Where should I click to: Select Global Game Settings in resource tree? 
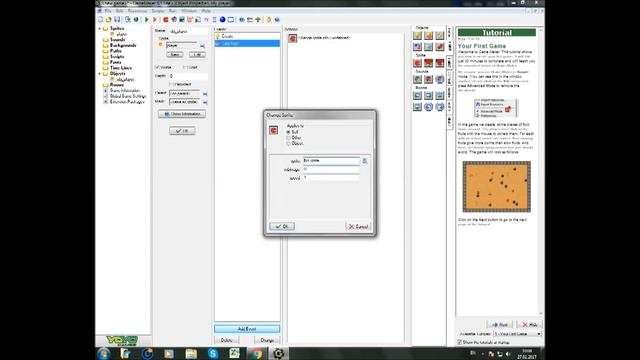click(x=128, y=96)
